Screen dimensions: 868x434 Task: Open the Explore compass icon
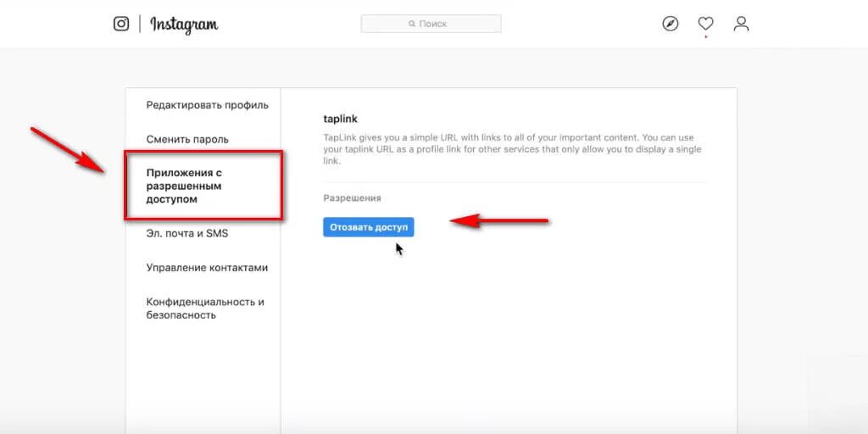click(670, 24)
